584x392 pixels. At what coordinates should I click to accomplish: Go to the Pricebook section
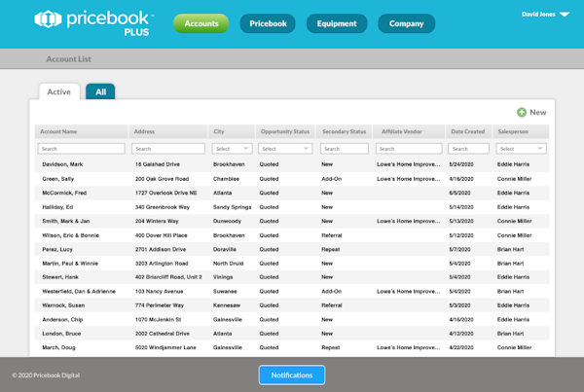[268, 23]
